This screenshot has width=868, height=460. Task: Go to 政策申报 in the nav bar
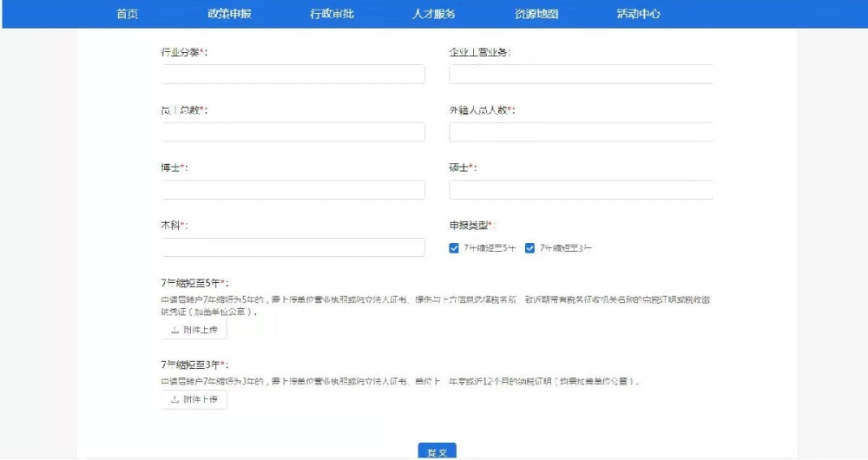[229, 14]
